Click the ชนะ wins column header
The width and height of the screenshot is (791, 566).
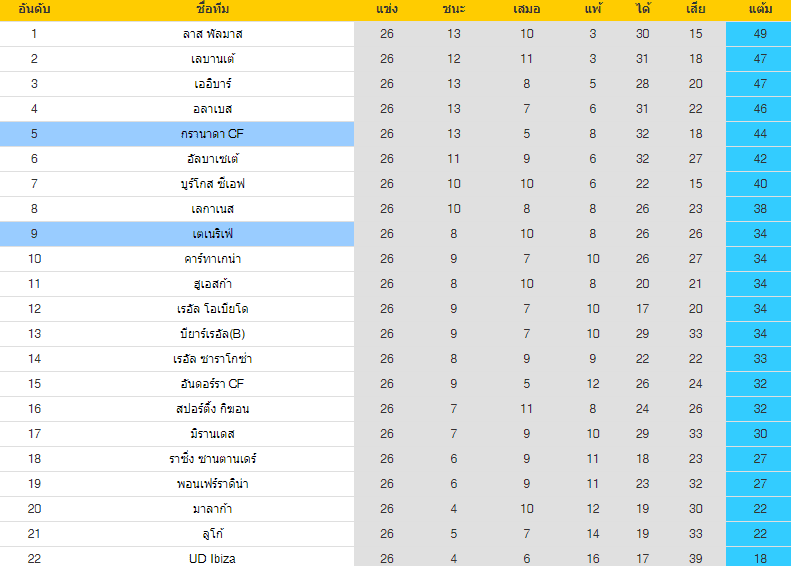[x=454, y=9]
